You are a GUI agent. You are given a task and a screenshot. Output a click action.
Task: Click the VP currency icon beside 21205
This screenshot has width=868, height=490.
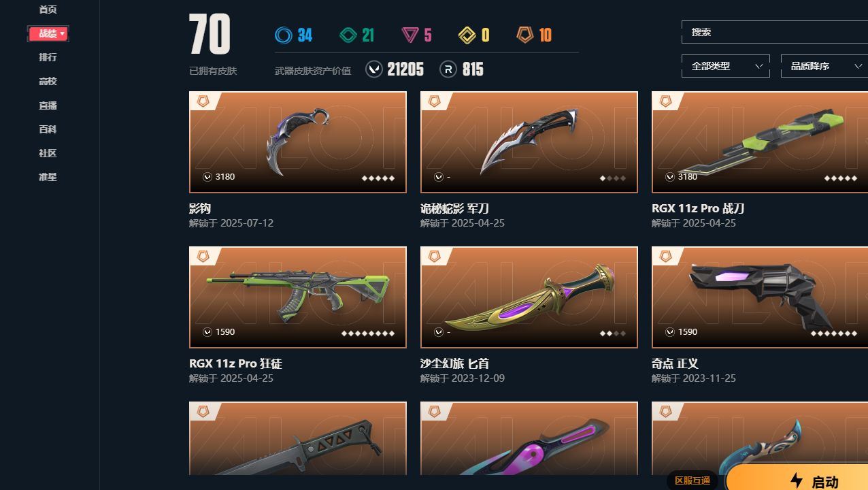[x=374, y=69]
